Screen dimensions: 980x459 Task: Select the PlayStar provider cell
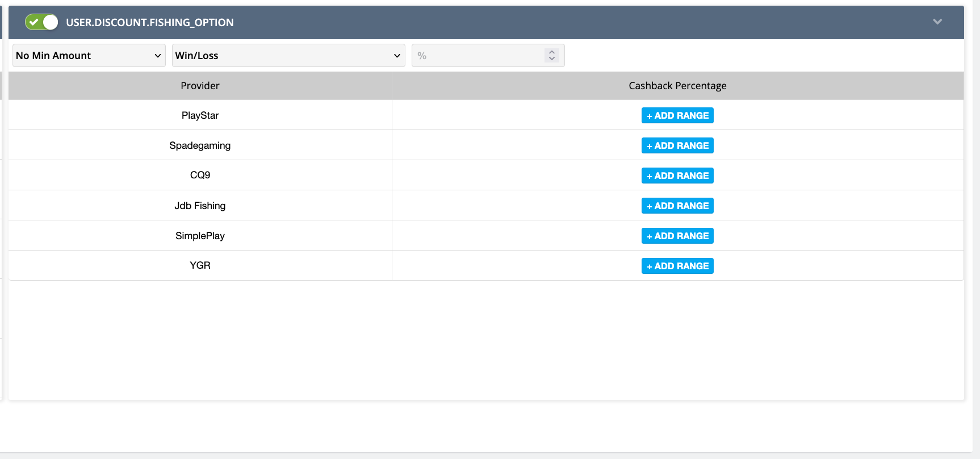point(200,115)
